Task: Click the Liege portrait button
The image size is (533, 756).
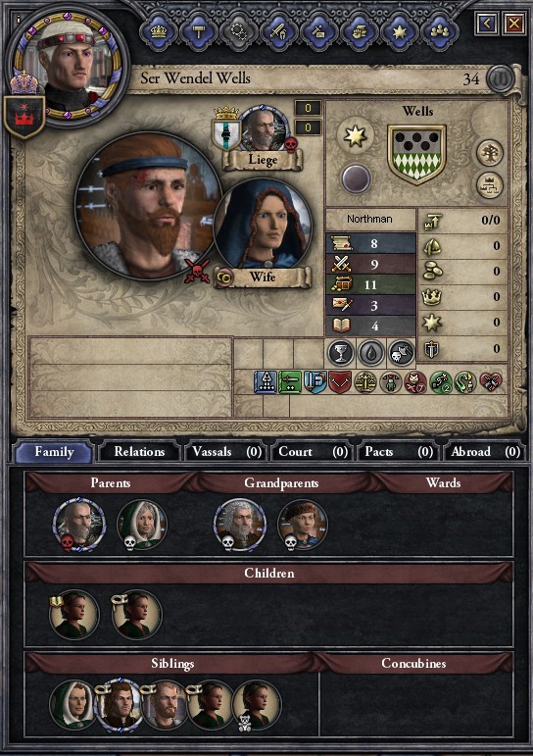Action: [264, 129]
